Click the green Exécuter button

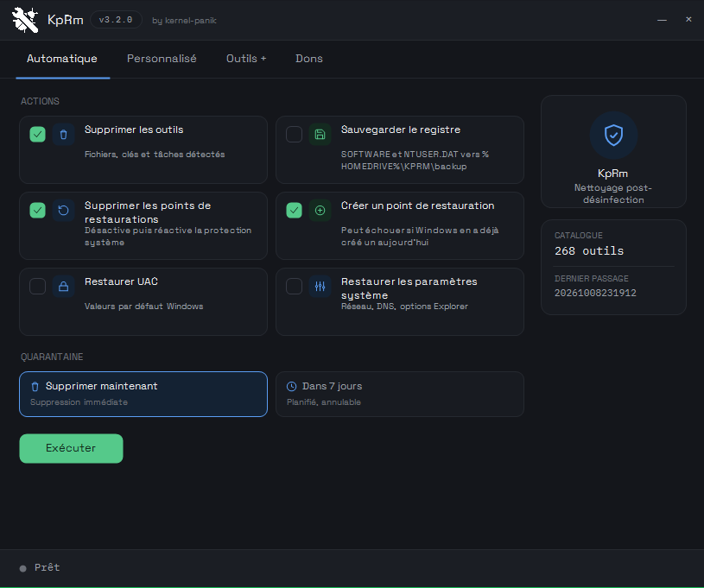click(71, 448)
